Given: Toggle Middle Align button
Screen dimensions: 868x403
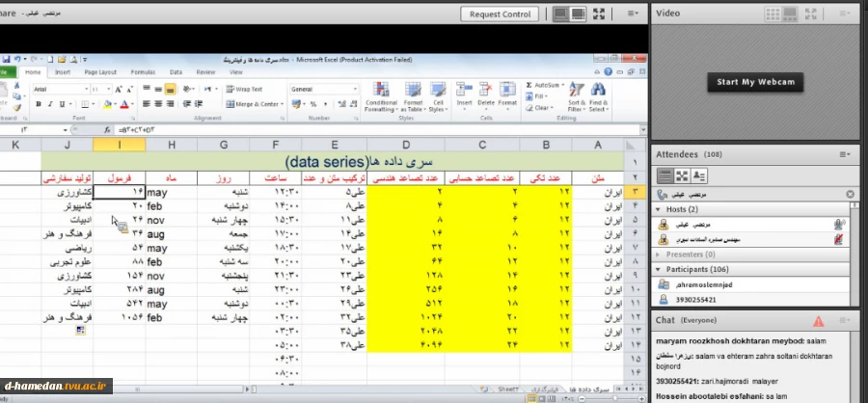Looking at the screenshot, I should (158, 89).
